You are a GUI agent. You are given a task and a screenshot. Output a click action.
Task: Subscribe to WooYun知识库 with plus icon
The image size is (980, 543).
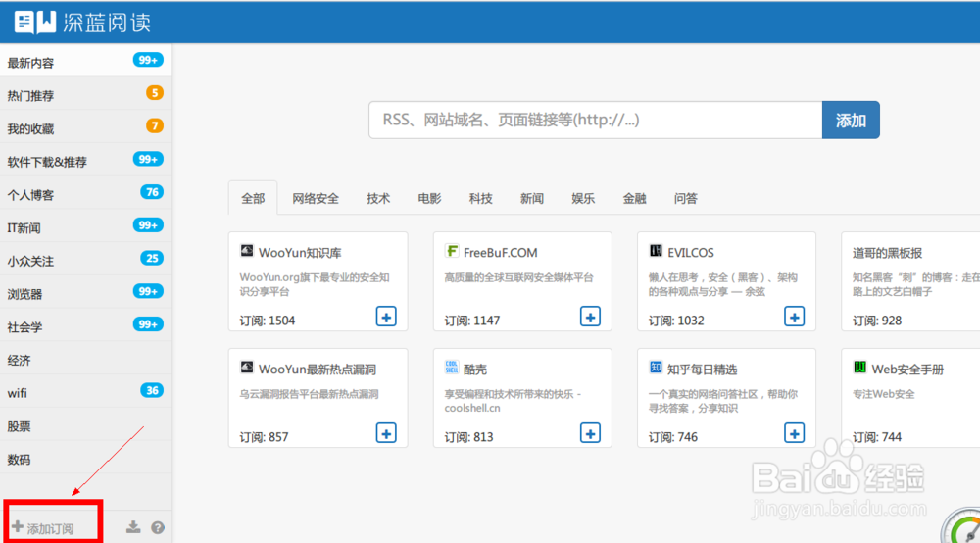(386, 317)
